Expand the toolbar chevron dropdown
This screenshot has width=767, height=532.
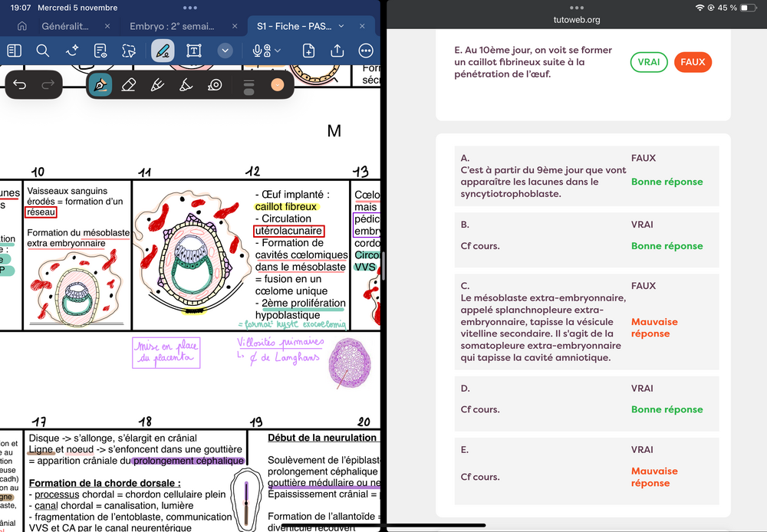225,51
